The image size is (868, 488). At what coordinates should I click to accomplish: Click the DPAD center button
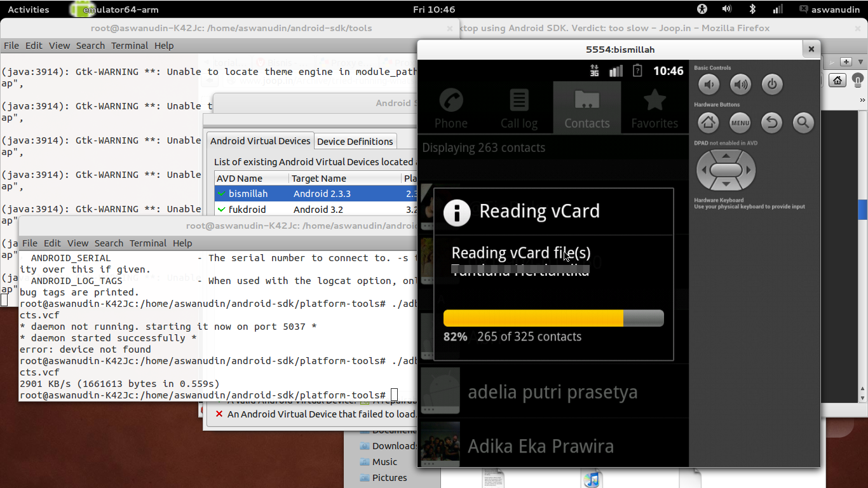point(726,170)
